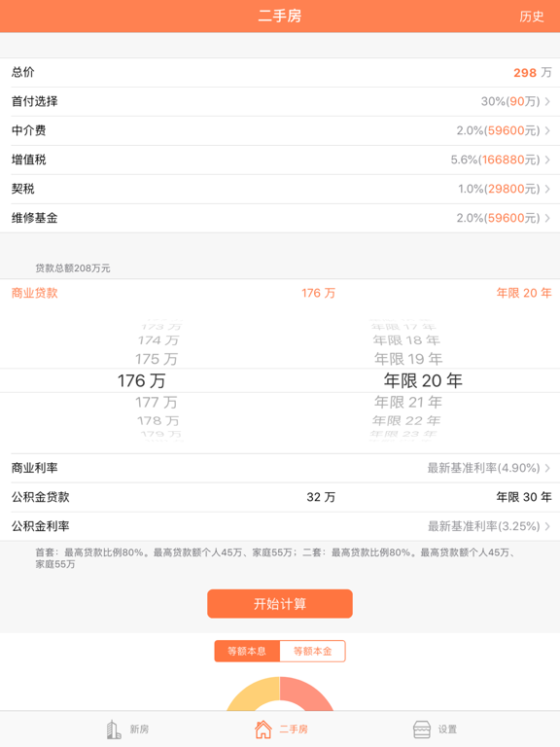Switch to 二手房 tab label
560x747 pixels.
click(294, 729)
